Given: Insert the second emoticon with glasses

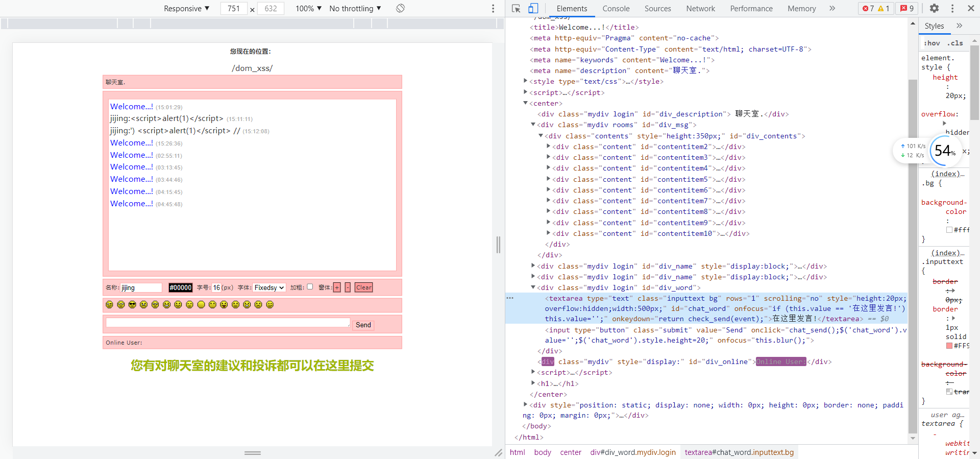Looking at the screenshot, I should tap(121, 305).
